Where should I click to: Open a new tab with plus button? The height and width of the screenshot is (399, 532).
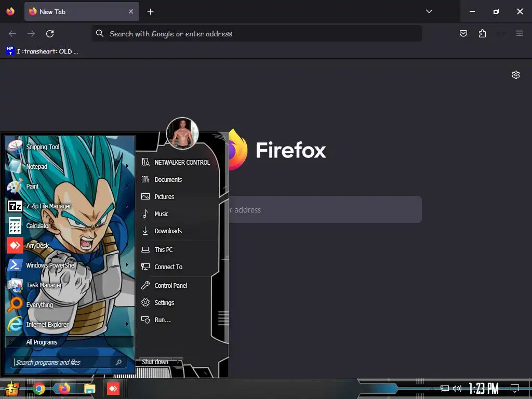point(150,12)
